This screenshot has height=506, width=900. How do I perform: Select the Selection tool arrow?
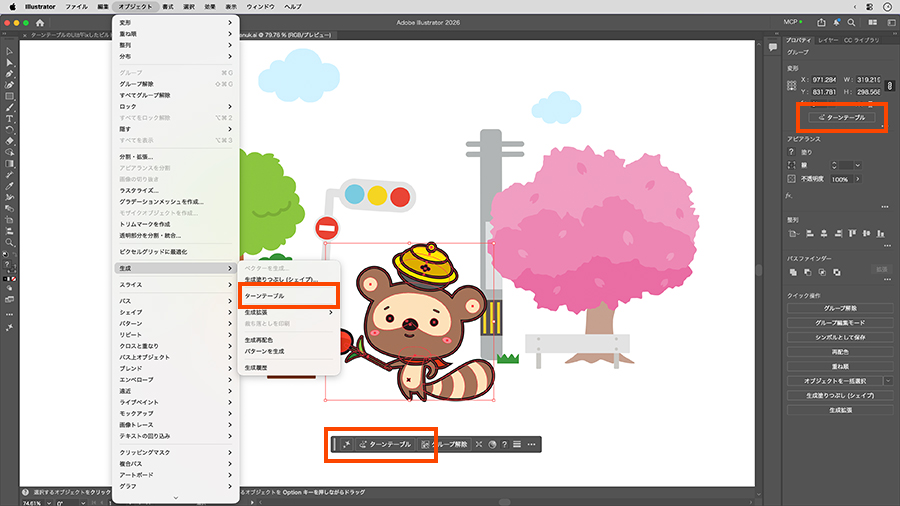pos(9,52)
